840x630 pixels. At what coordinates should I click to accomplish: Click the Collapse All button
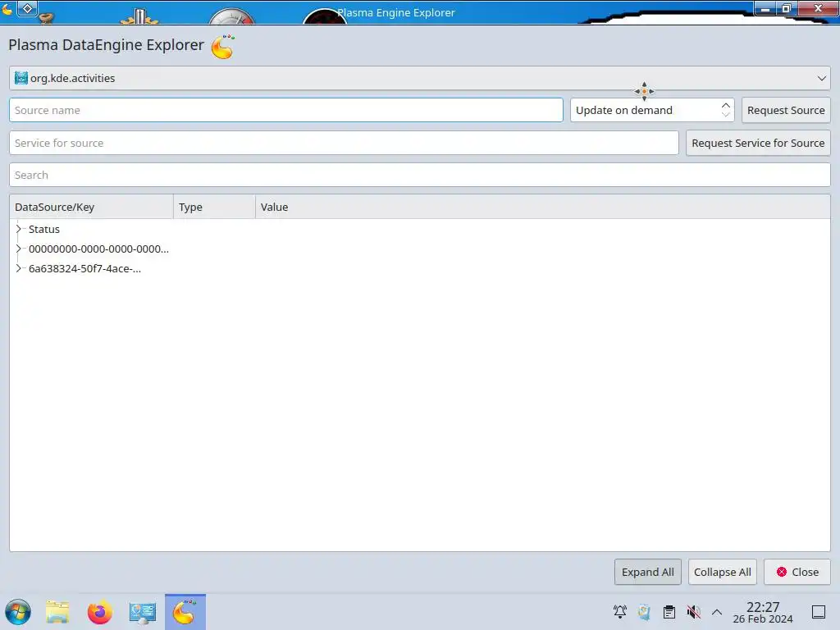(722, 572)
